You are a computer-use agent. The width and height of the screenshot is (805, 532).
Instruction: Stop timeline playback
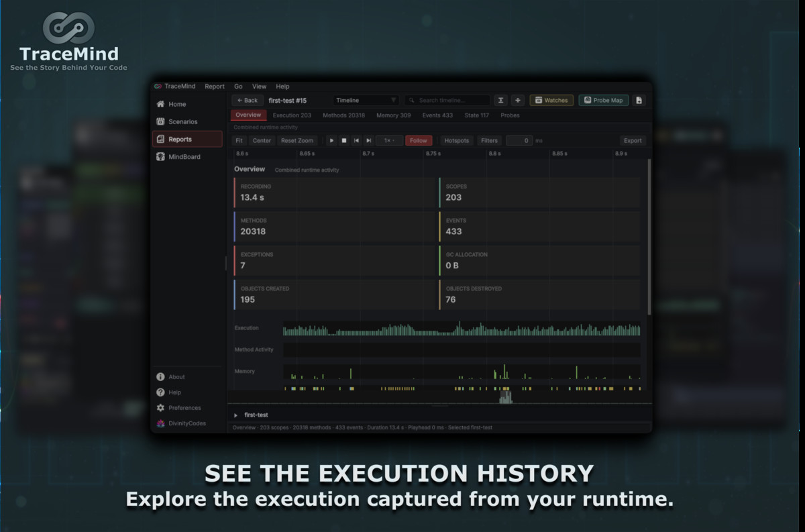pos(343,140)
